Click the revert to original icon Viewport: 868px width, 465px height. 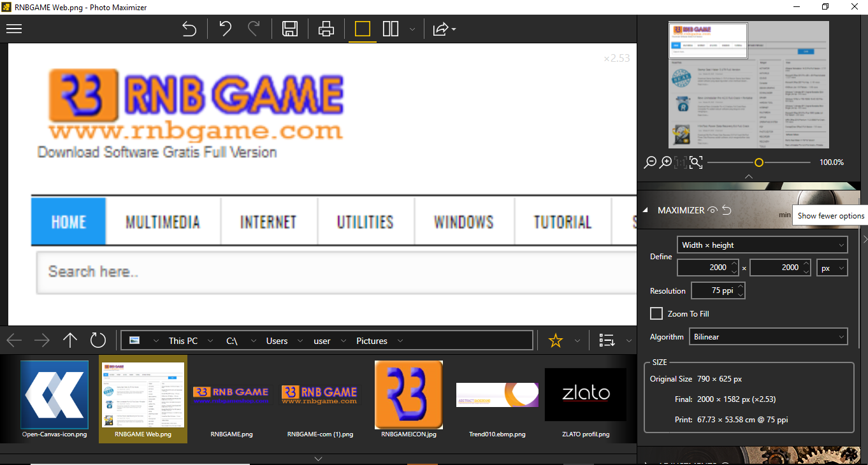(189, 29)
